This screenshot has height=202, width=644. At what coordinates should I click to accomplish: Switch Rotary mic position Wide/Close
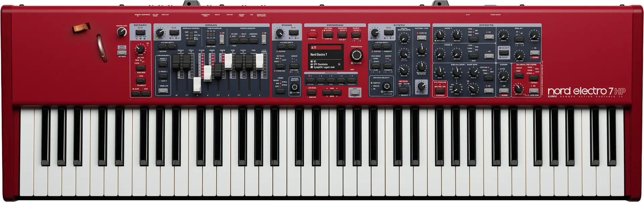coord(141,68)
